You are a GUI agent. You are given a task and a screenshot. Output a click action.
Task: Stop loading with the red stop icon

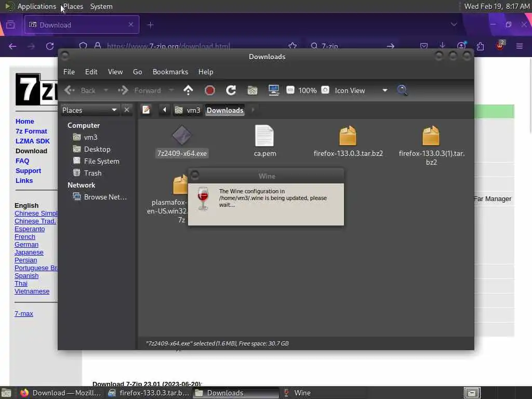[x=210, y=90]
